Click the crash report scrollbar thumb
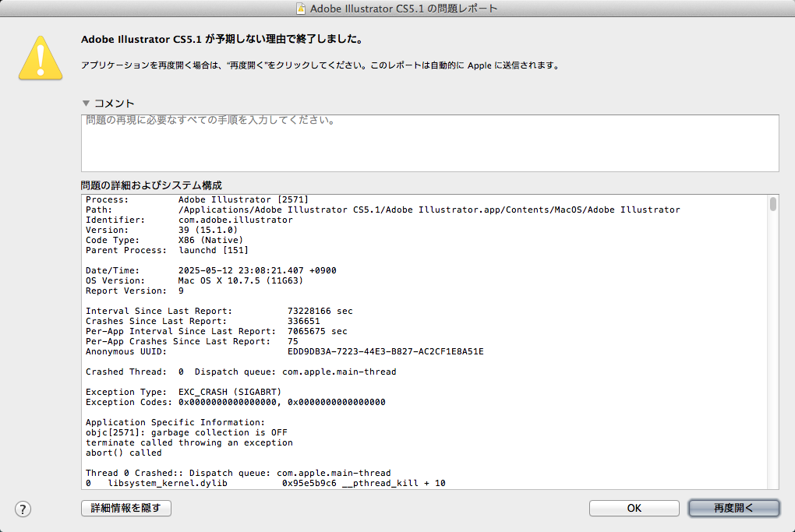 coord(772,203)
